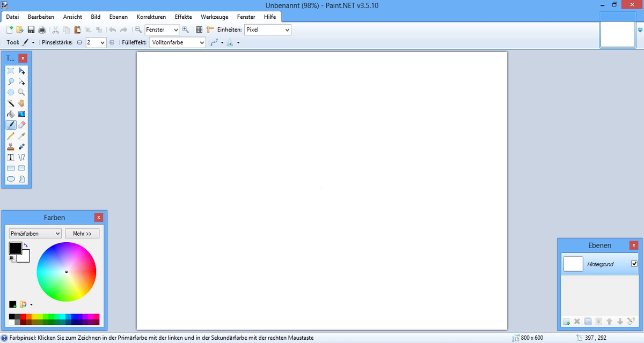Select the Clone Stamp tool
The height and width of the screenshot is (343, 644).
click(11, 146)
